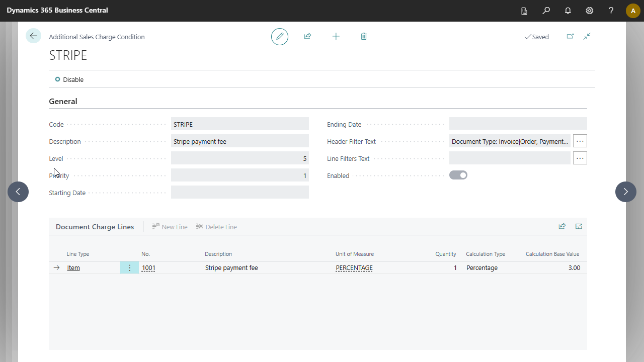Image resolution: width=644 pixels, height=362 pixels.
Task: Open the settings gear icon
Action: pyautogui.click(x=590, y=11)
